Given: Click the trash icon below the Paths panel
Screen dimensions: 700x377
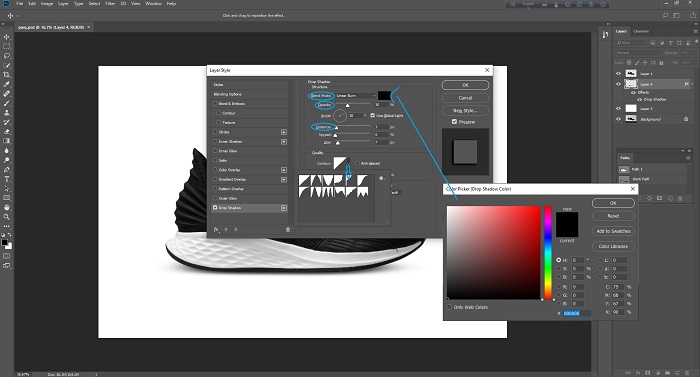Looking at the screenshot, I should coord(680,198).
